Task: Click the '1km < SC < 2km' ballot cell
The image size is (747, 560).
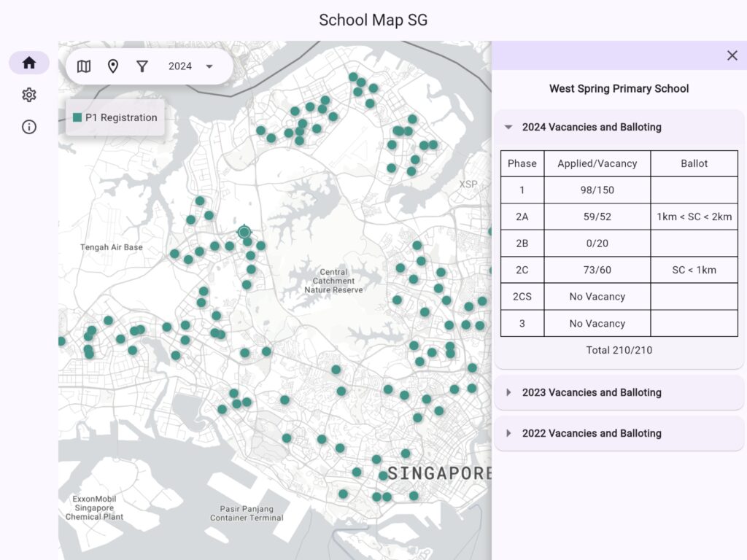Action: (x=694, y=217)
